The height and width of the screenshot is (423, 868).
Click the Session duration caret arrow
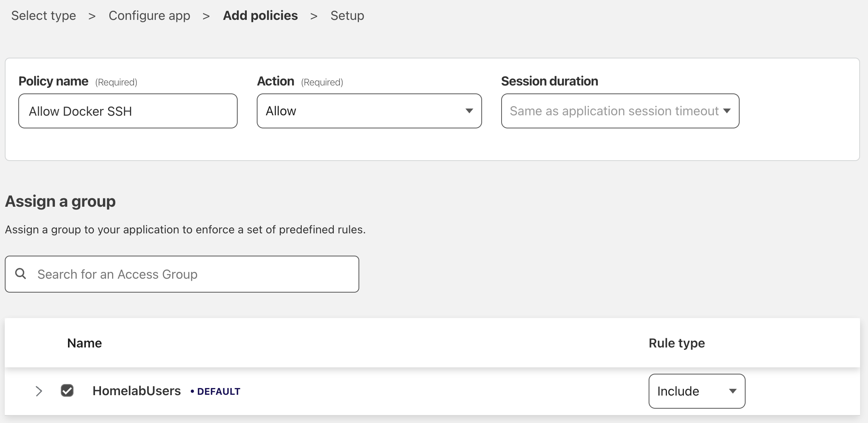(727, 111)
